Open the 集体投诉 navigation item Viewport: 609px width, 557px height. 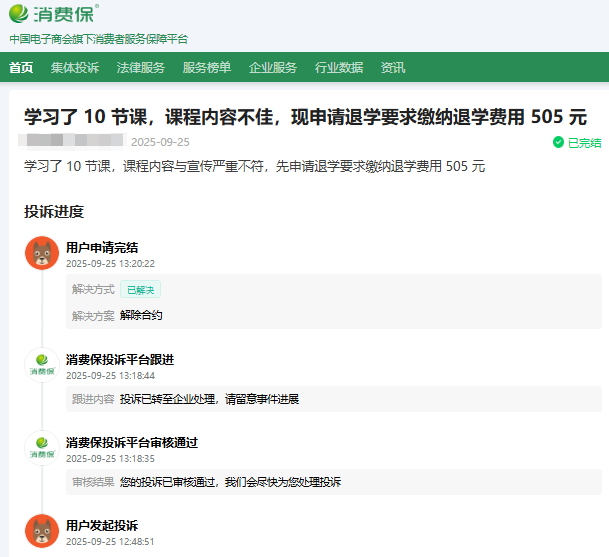coord(75,68)
